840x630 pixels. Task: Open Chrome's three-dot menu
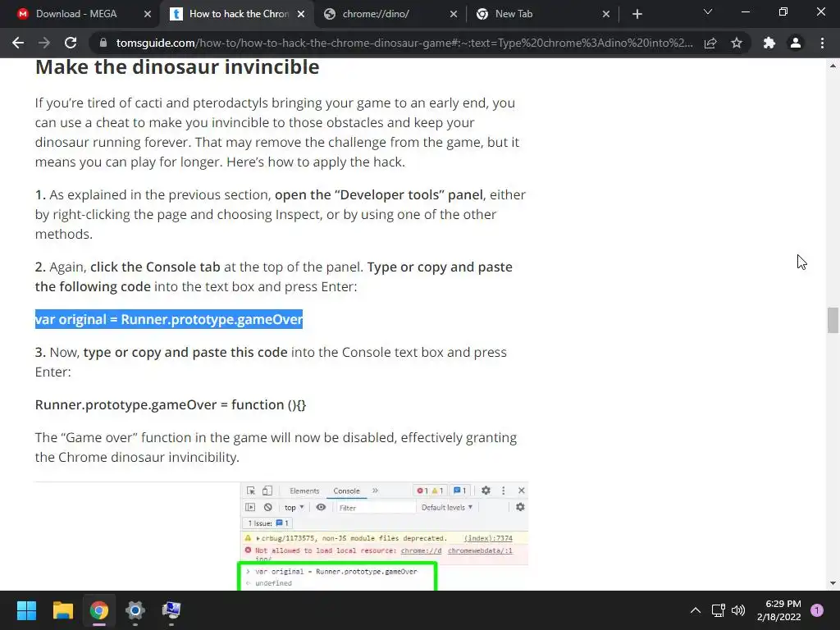pyautogui.click(x=822, y=43)
